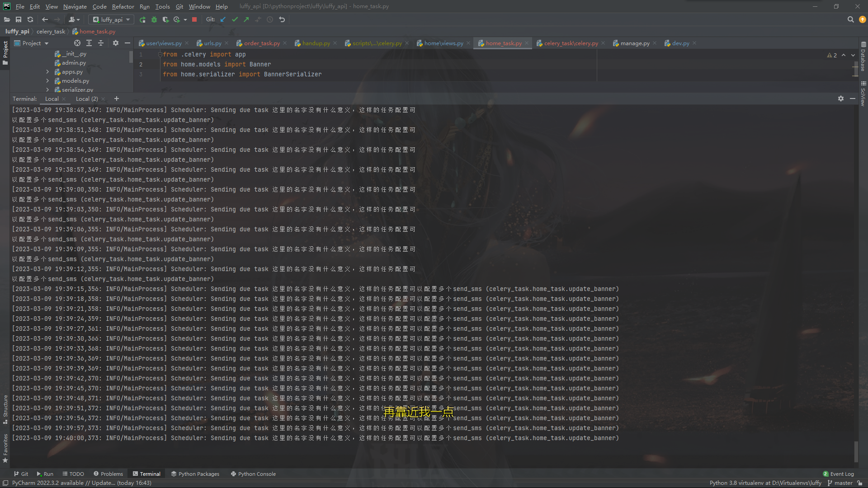Viewport: 868px width, 488px height.
Task: Push commits with green up-right arrow
Action: coord(246,19)
